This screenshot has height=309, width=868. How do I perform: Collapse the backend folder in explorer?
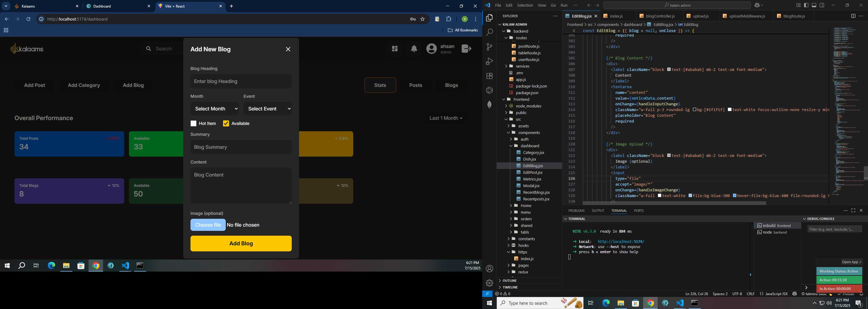(x=521, y=31)
